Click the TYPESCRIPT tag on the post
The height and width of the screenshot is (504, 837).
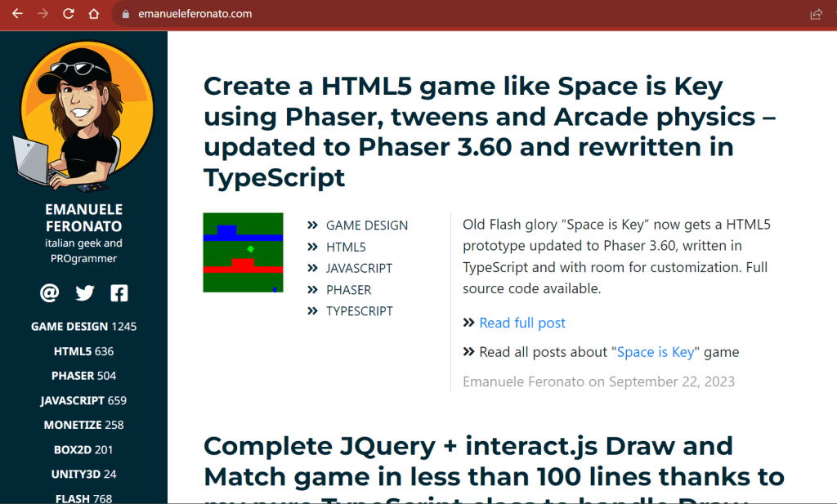(359, 311)
